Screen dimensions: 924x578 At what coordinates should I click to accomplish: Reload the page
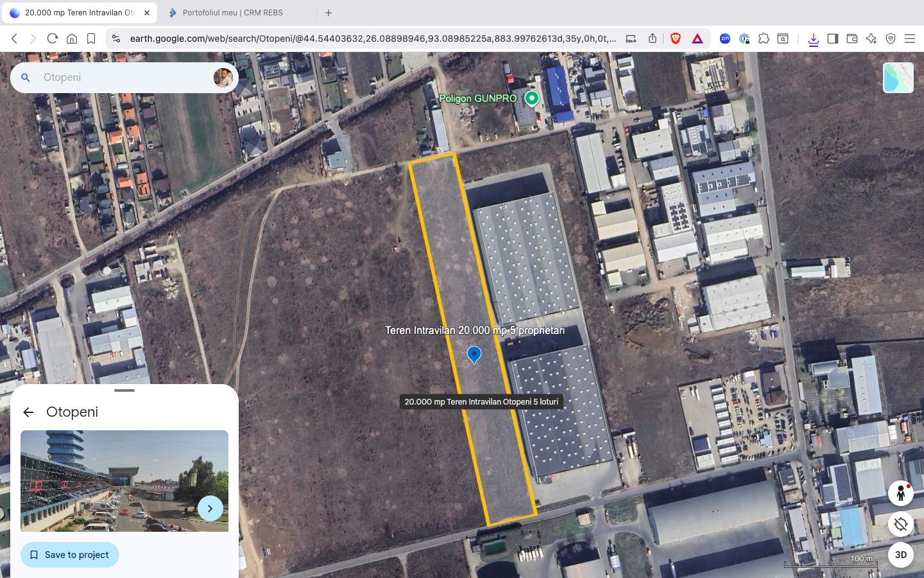click(x=53, y=39)
